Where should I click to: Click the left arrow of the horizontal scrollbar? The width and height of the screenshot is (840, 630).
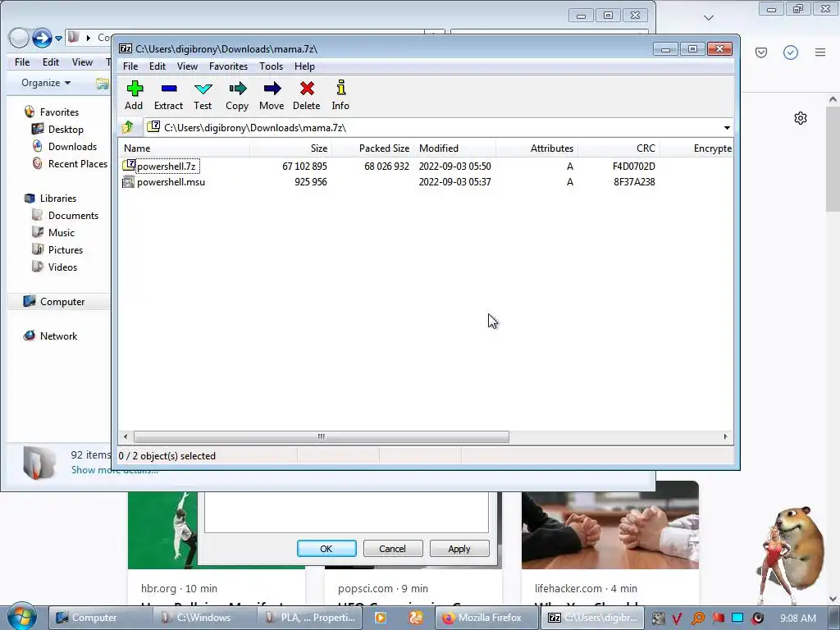pos(126,436)
